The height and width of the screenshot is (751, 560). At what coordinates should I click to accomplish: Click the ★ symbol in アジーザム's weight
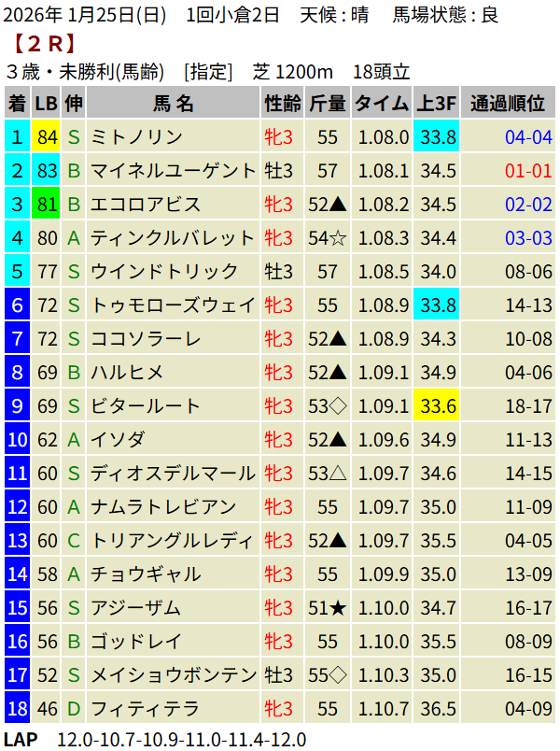point(338,608)
